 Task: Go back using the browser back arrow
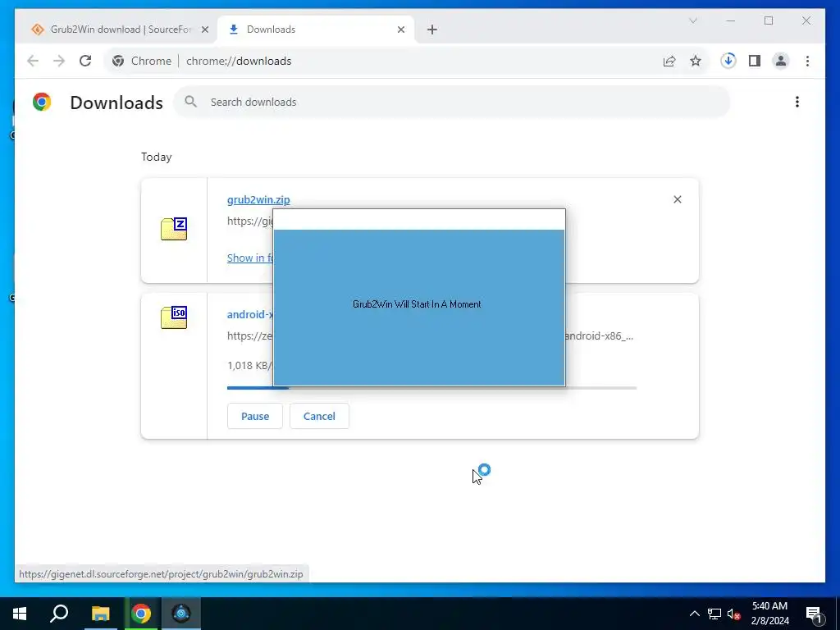pos(33,61)
